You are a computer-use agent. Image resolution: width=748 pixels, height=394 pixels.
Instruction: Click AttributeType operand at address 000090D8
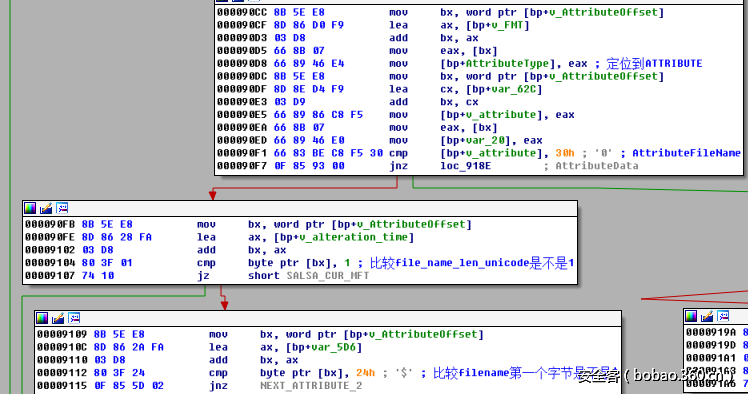[507, 63]
